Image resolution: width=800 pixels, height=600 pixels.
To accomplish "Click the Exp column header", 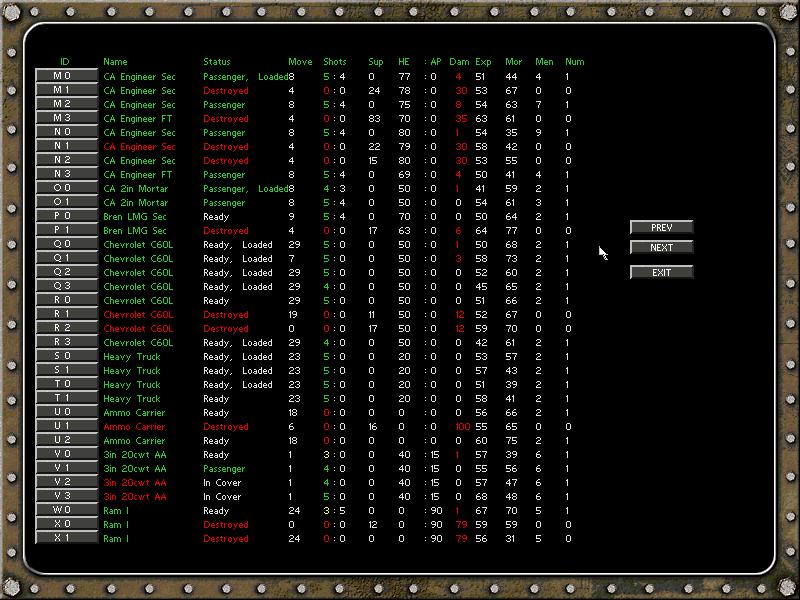I will pos(483,62).
